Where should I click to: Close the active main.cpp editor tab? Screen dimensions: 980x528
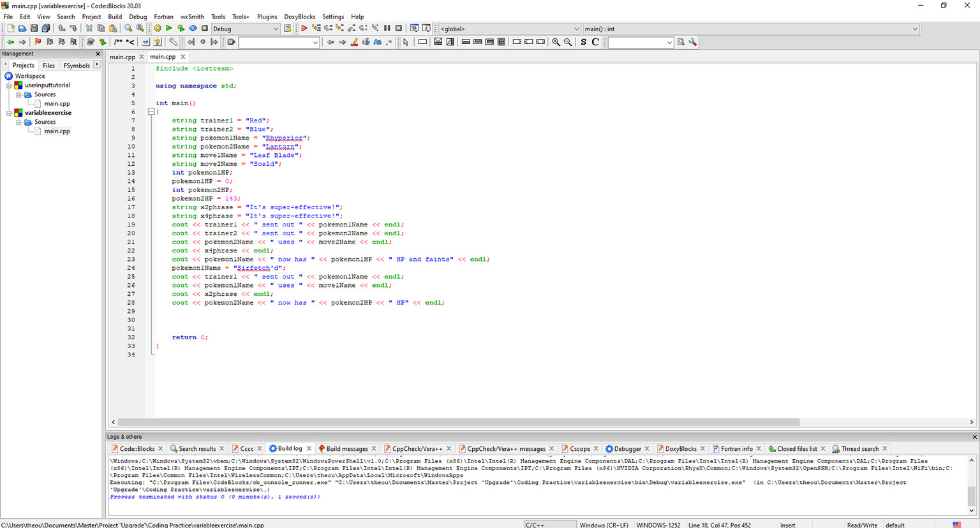[183, 57]
